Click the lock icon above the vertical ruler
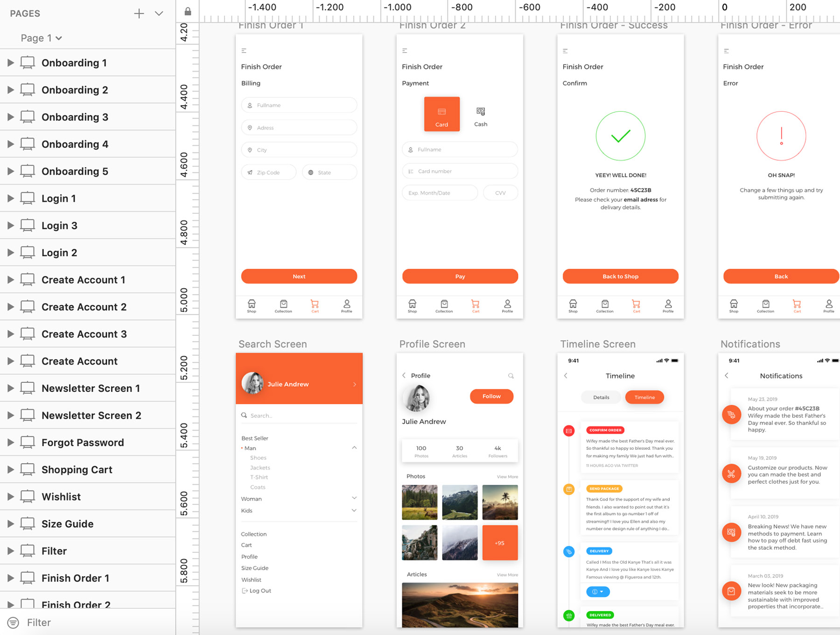The width and height of the screenshot is (840, 635). (x=187, y=10)
